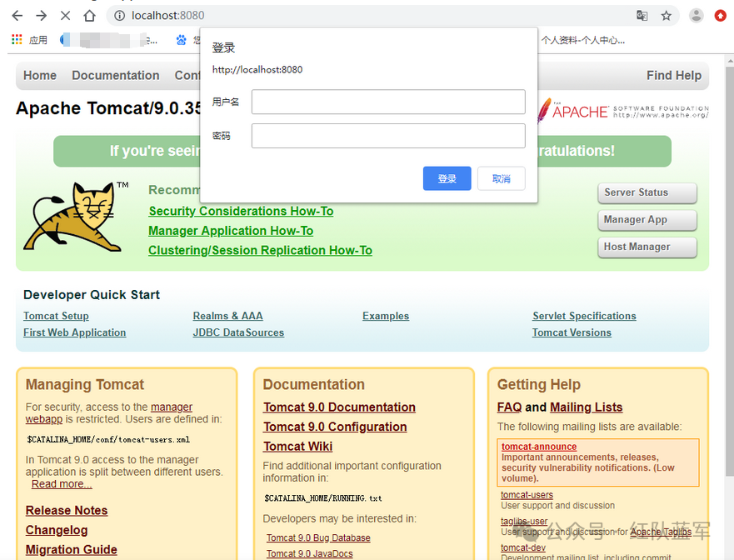Click the username (用户名) input field
This screenshot has width=734, height=560.
tap(388, 102)
